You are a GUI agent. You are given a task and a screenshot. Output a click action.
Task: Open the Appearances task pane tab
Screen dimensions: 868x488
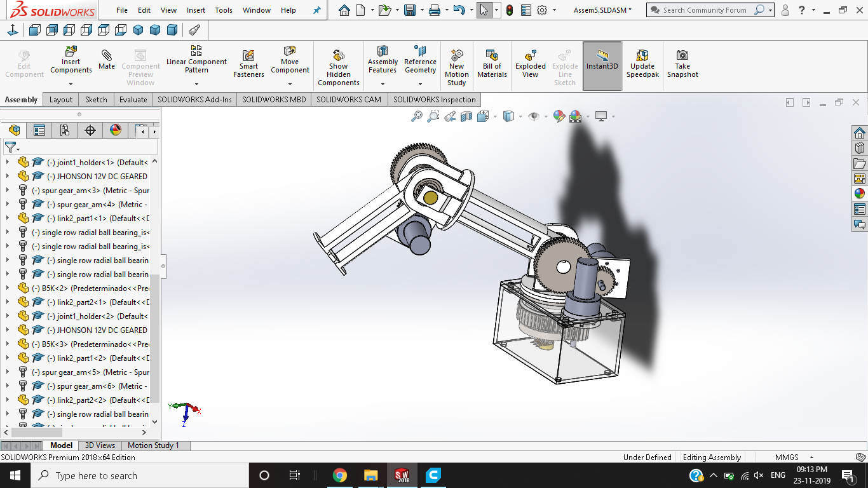coord(860,194)
